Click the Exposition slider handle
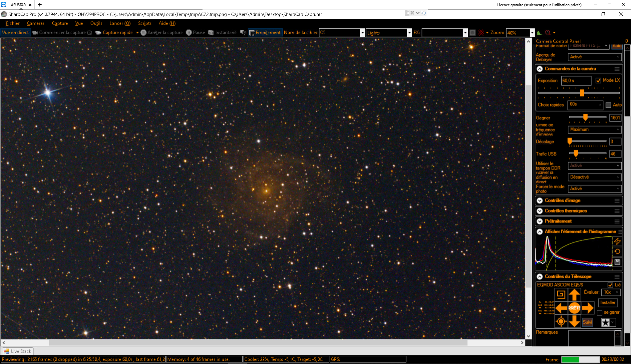Screen dimensions: 631x364 [582, 93]
